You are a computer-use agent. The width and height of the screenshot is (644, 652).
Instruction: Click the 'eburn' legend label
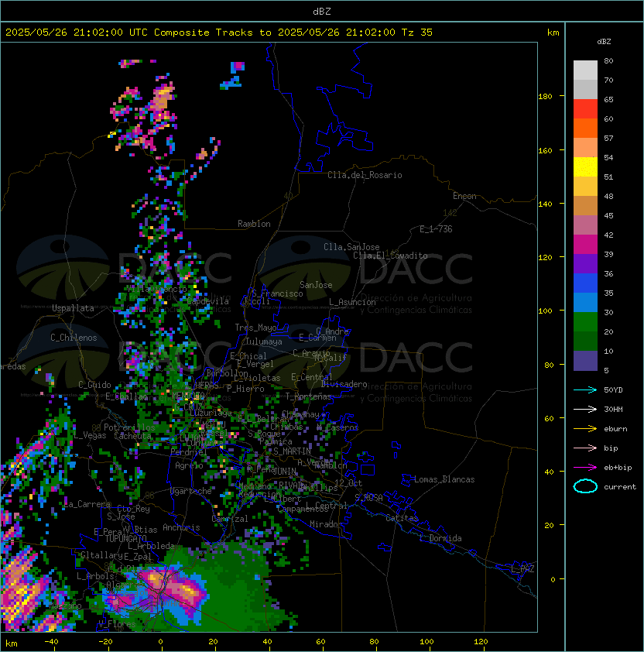[615, 429]
